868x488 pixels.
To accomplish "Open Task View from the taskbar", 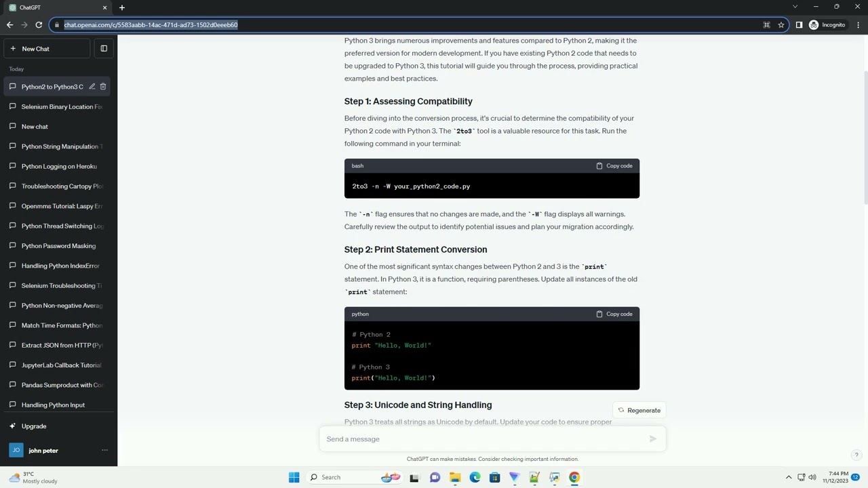I will 414,477.
